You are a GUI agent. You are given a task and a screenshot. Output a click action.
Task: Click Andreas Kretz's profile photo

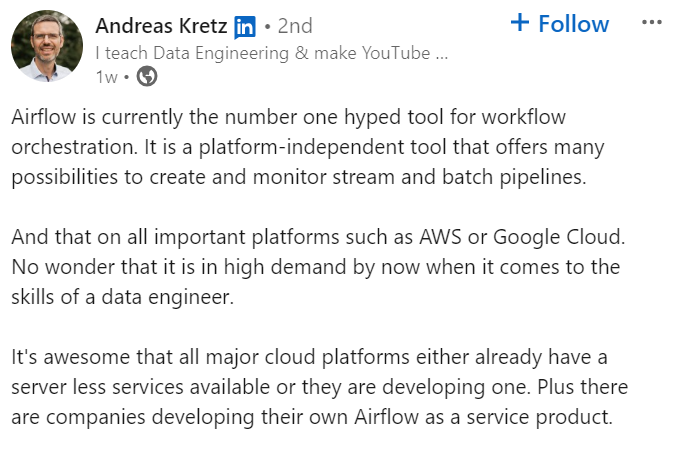[47, 46]
